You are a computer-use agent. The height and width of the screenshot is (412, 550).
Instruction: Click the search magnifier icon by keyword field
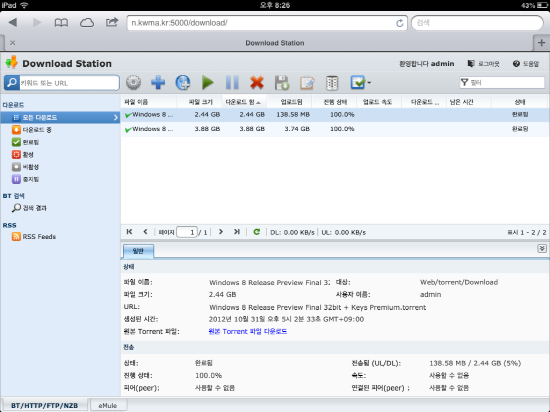tap(12, 83)
